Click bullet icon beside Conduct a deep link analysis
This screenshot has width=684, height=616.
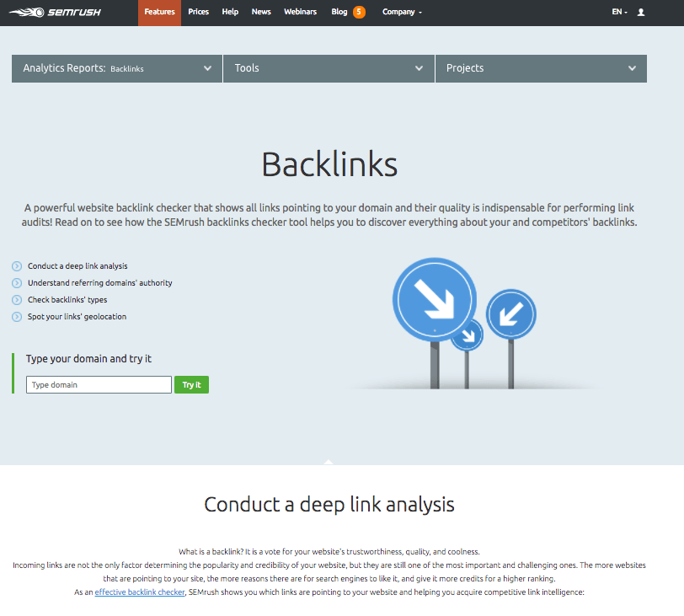[17, 266]
